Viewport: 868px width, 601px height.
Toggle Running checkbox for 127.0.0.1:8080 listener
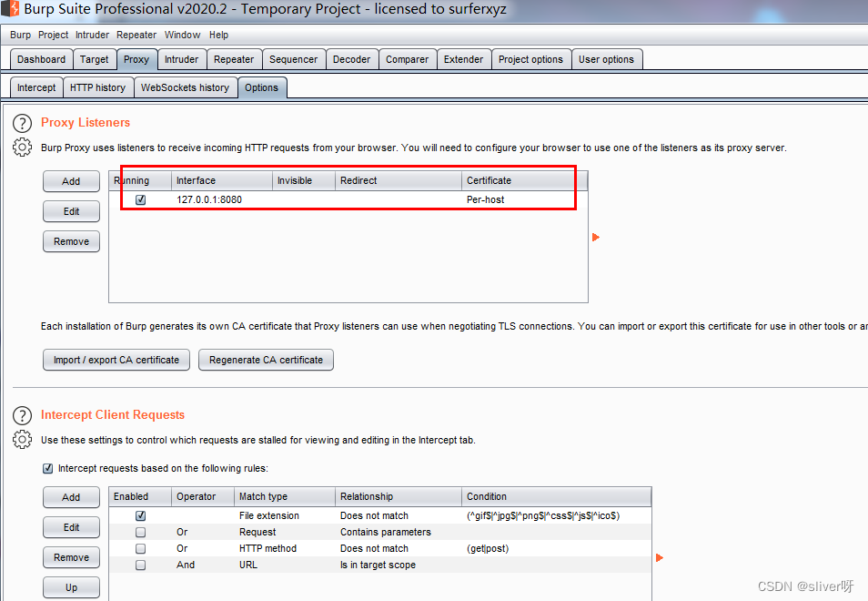click(x=141, y=199)
